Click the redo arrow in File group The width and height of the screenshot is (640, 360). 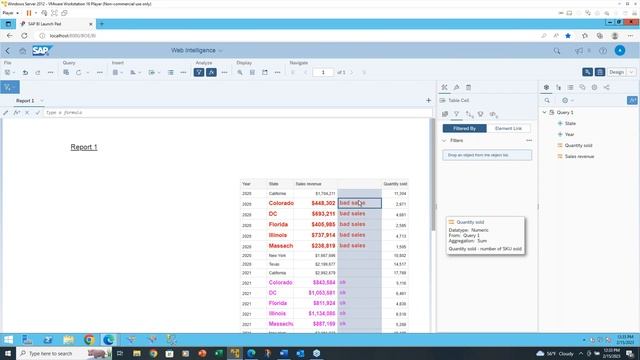[38, 73]
